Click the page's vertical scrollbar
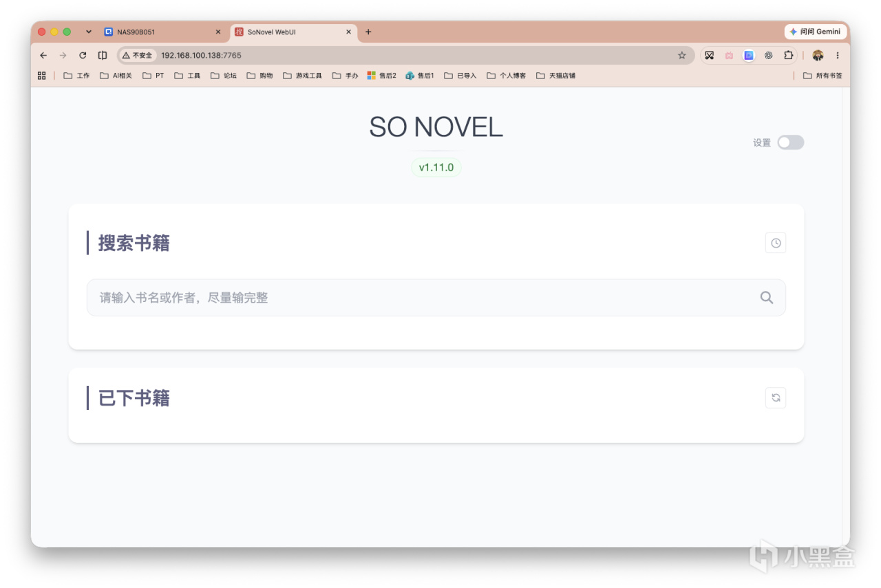 [846, 316]
